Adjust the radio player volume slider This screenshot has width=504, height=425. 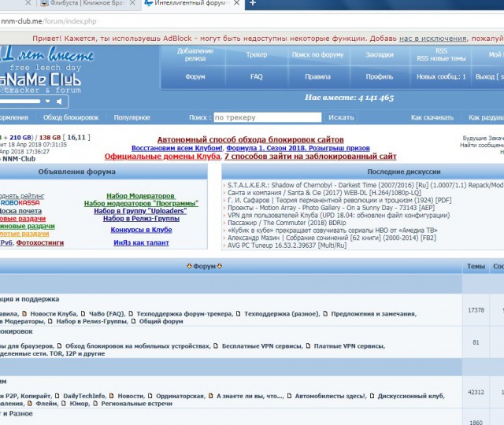[x=20, y=102]
